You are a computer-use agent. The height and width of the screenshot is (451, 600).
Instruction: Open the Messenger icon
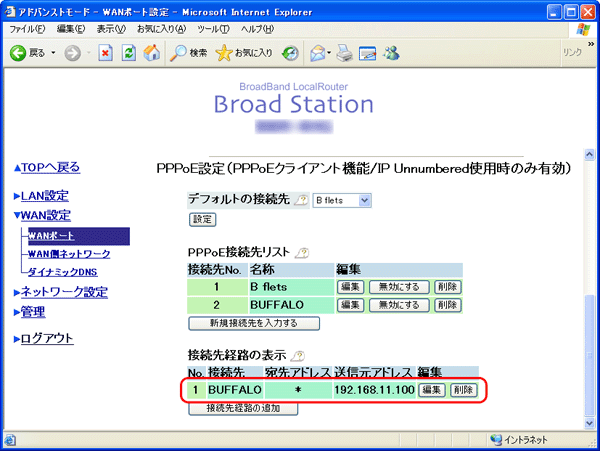click(391, 53)
